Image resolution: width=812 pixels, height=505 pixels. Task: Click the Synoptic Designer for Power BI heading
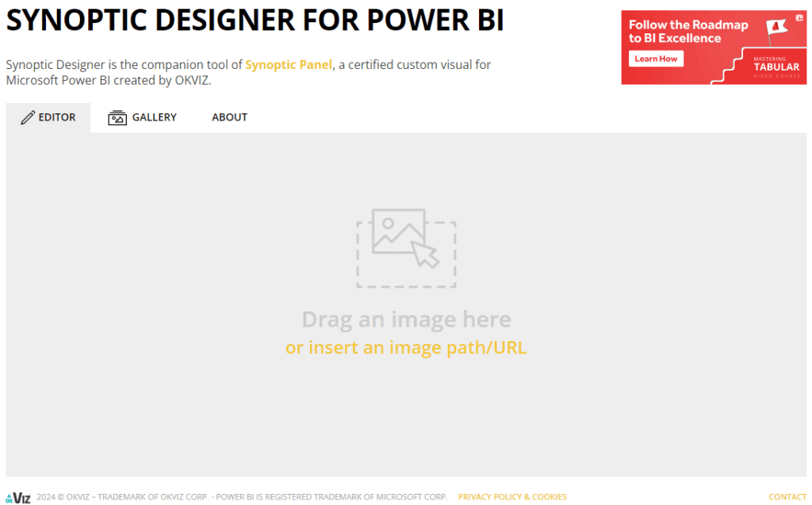(255, 20)
